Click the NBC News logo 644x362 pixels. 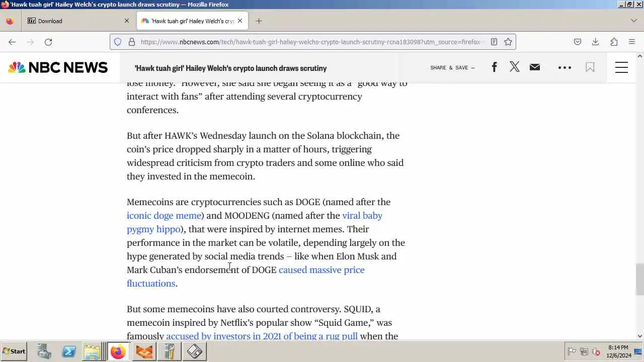(58, 67)
